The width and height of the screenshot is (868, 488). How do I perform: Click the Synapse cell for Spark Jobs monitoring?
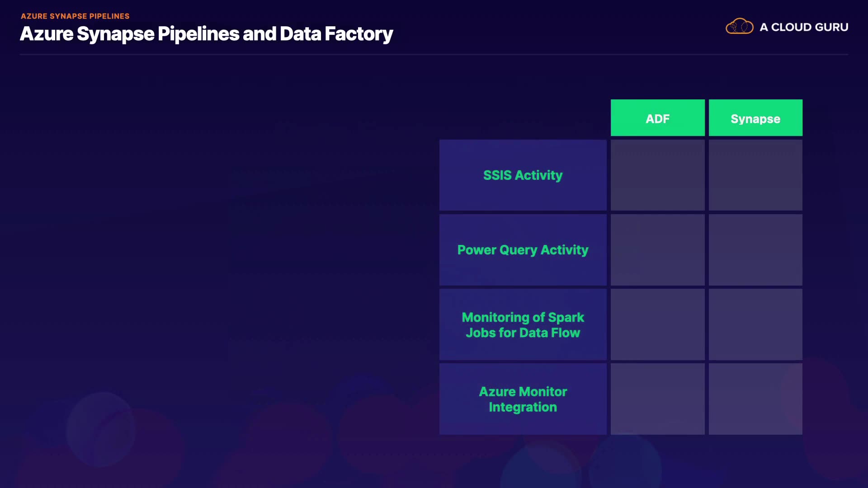pos(755,325)
